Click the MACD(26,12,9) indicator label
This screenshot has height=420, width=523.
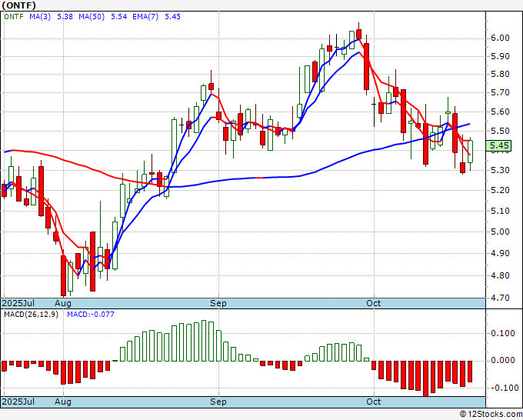click(x=31, y=315)
